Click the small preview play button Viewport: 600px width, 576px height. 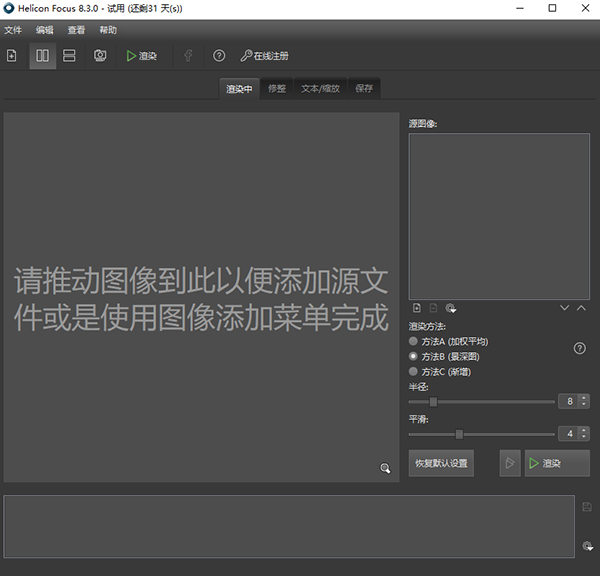(510, 463)
